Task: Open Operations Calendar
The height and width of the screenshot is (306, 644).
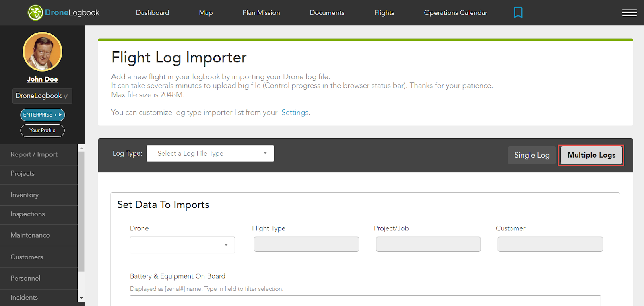Action: pyautogui.click(x=456, y=13)
